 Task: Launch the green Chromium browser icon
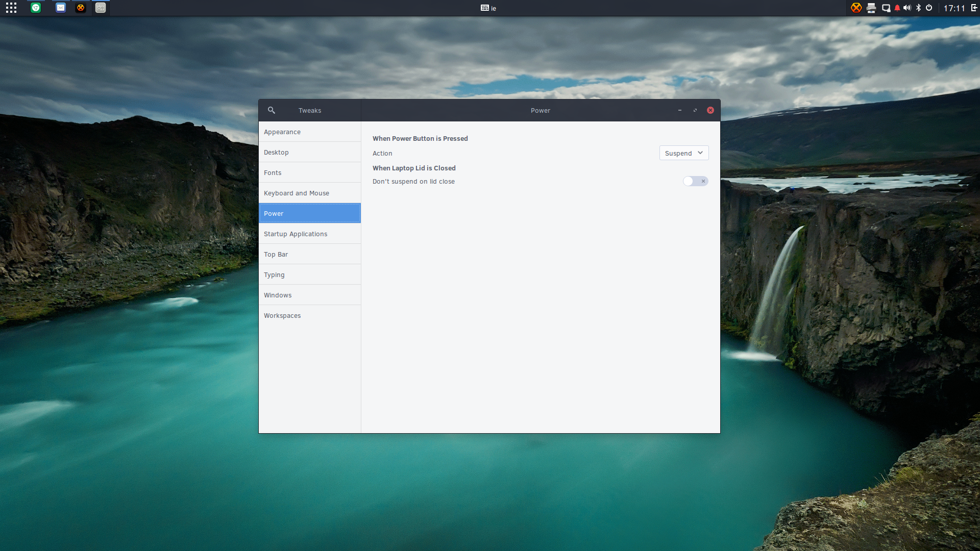pos(36,8)
